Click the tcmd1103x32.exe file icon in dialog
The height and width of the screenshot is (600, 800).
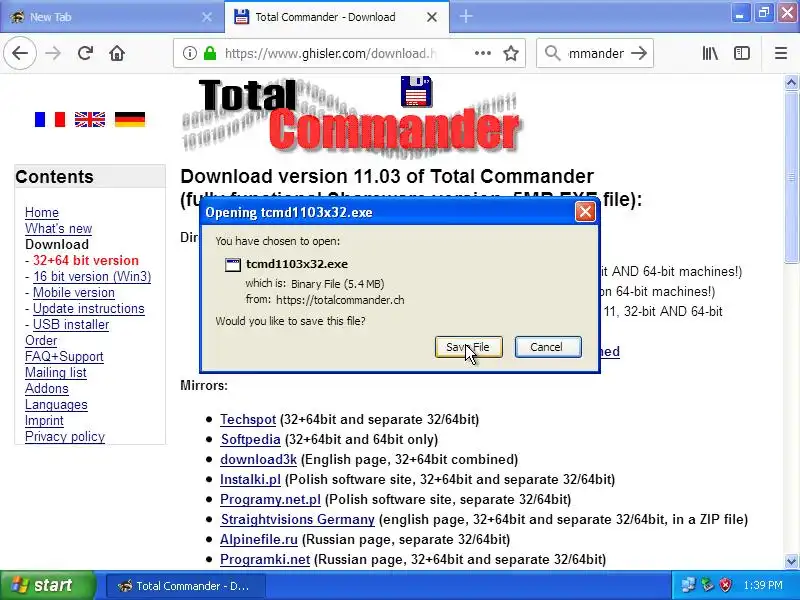point(233,264)
